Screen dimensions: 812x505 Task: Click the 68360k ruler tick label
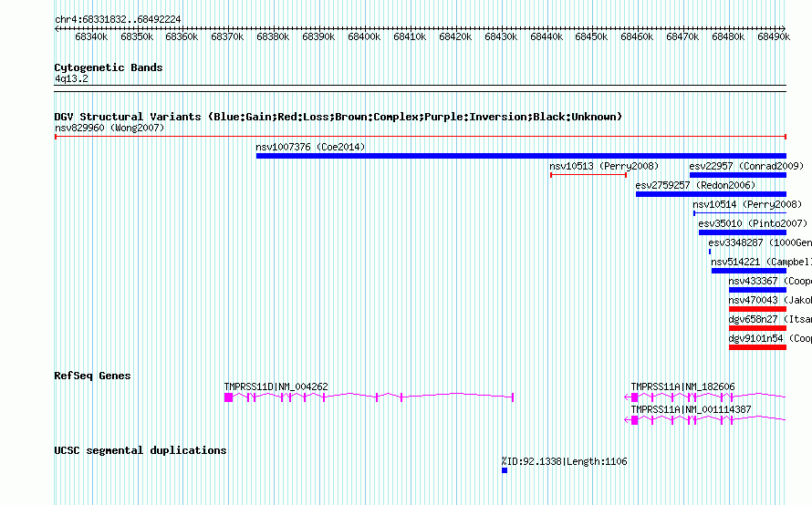tap(182, 37)
